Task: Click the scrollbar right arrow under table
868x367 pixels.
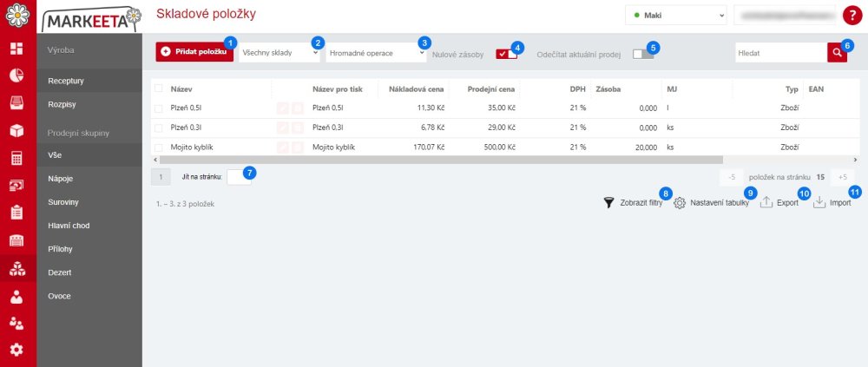Action: click(x=855, y=160)
